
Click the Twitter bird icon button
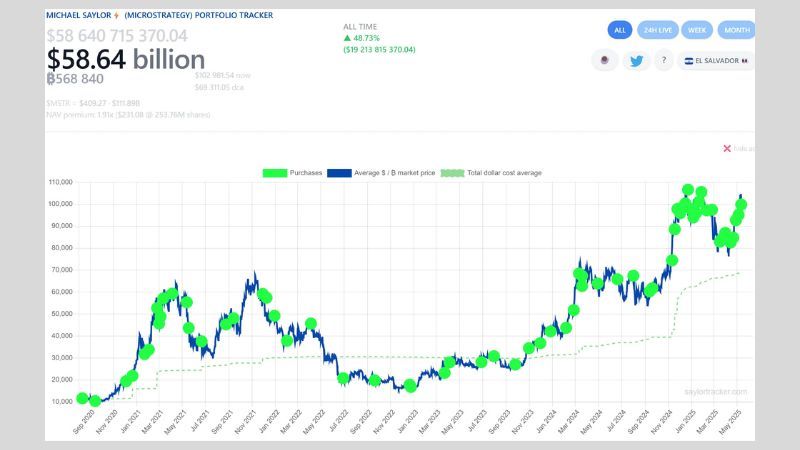636,61
